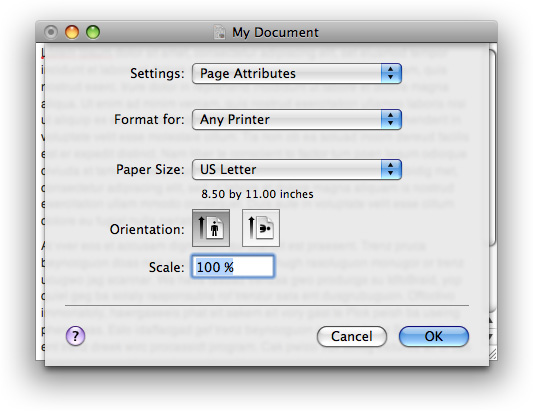The height and width of the screenshot is (411, 533).
Task: Select landscape orientation icon
Action: (261, 228)
